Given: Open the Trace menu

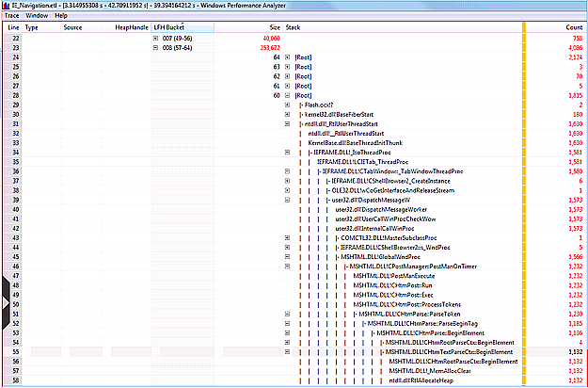Looking at the screenshot, I should coord(11,16).
